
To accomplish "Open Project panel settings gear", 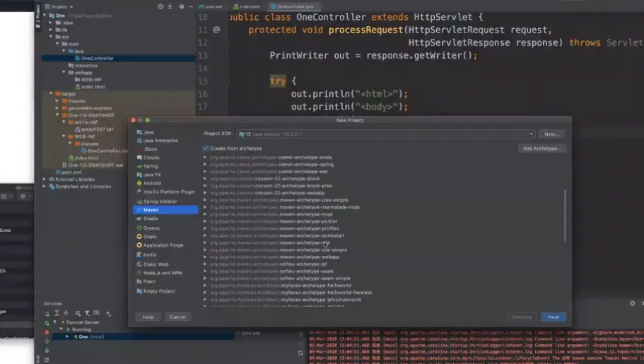I will (182, 6).
